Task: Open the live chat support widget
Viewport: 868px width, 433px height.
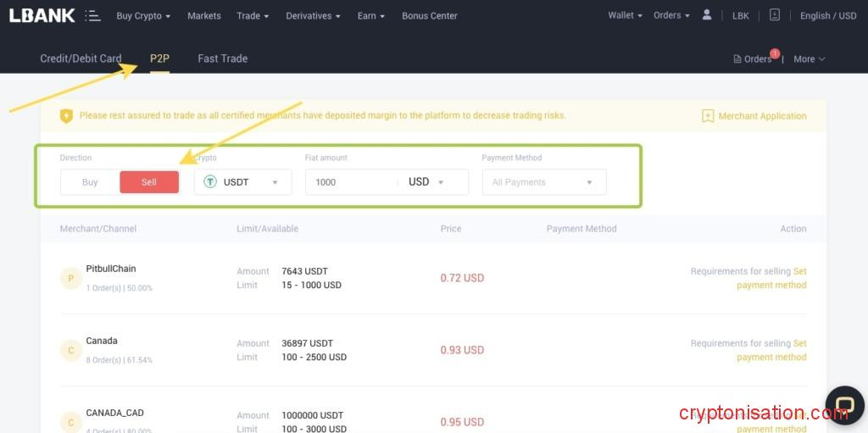Action: 844,403
